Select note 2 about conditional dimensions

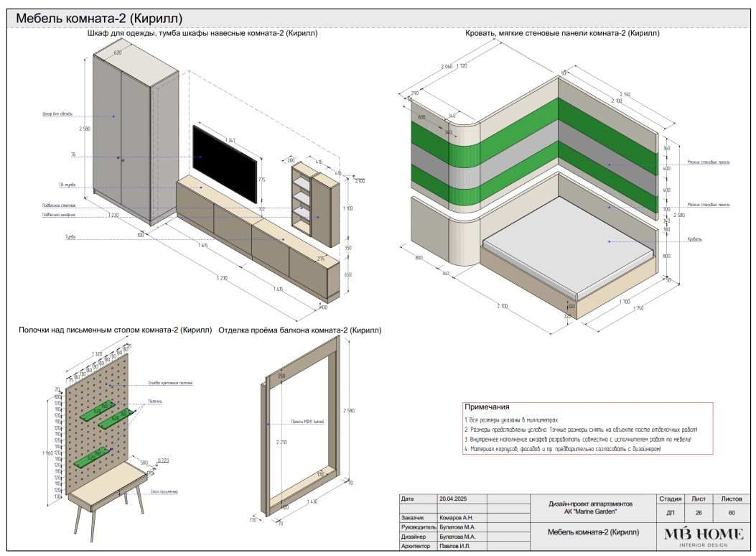click(x=581, y=429)
